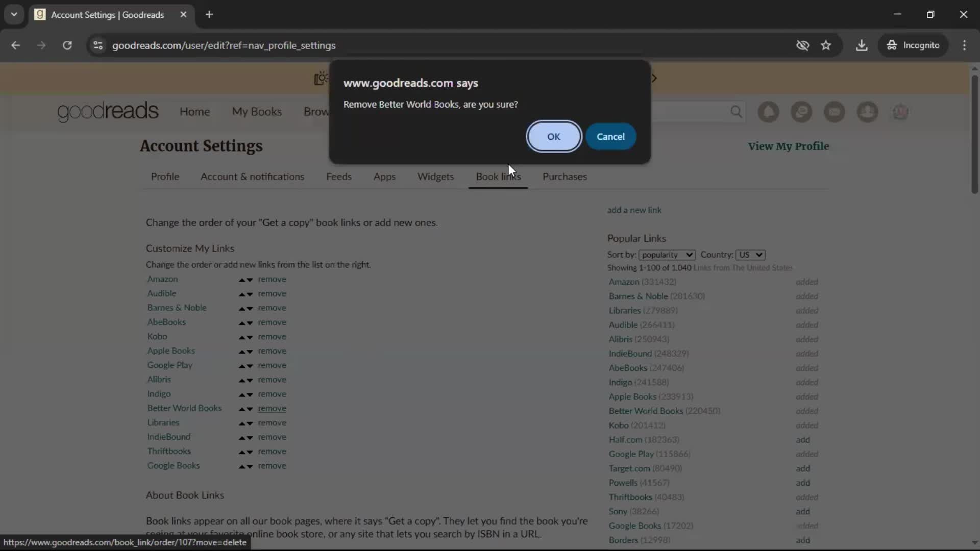Open Goodreads messages envelope icon

tap(835, 112)
